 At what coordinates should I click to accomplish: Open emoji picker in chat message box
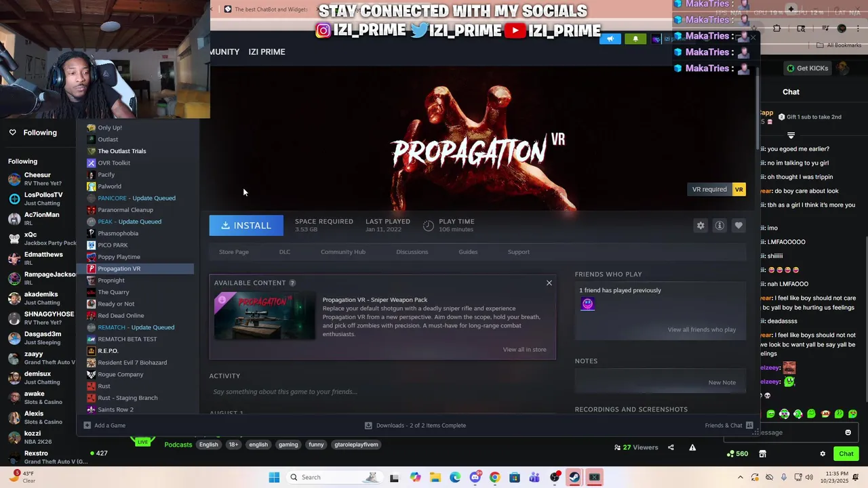pyautogui.click(x=848, y=432)
